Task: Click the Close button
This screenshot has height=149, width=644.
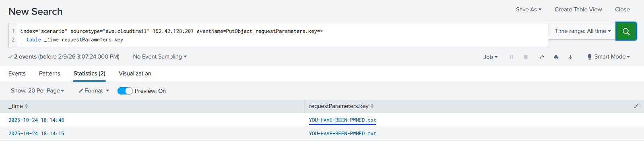Action: click(622, 9)
